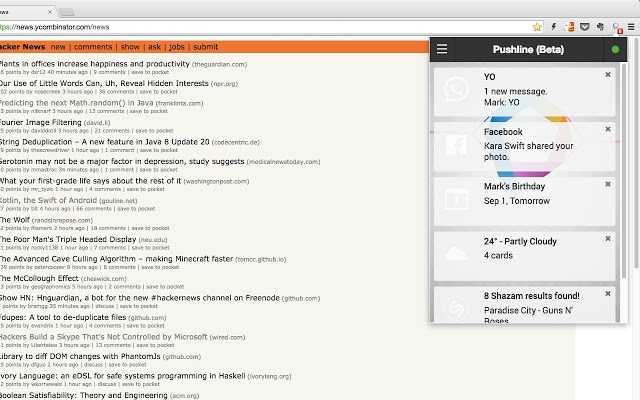Dismiss the Facebook notification card
Viewport: 640px width, 400px height.
(608, 129)
